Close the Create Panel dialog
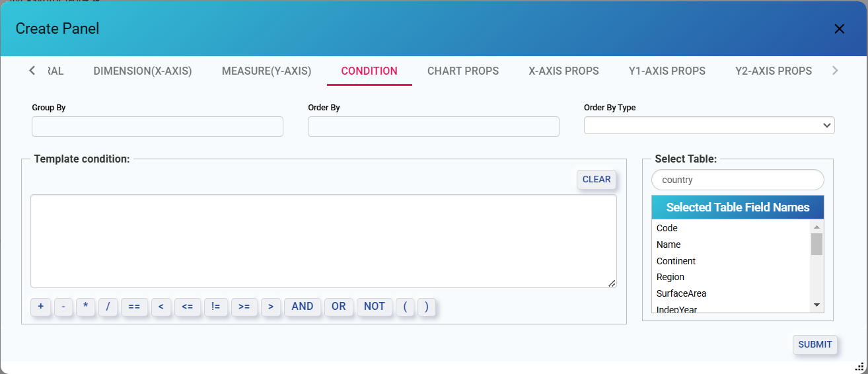The image size is (868, 374). 839,29
